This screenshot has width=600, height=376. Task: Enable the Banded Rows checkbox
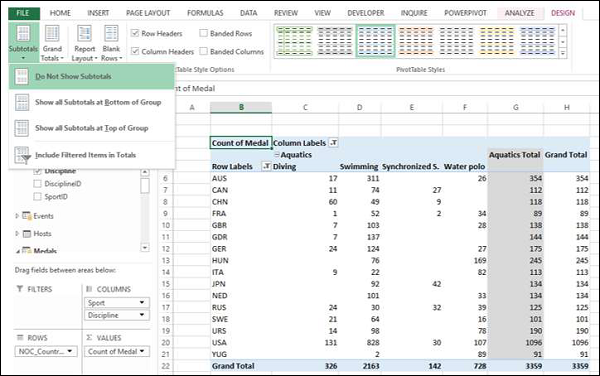(204, 33)
